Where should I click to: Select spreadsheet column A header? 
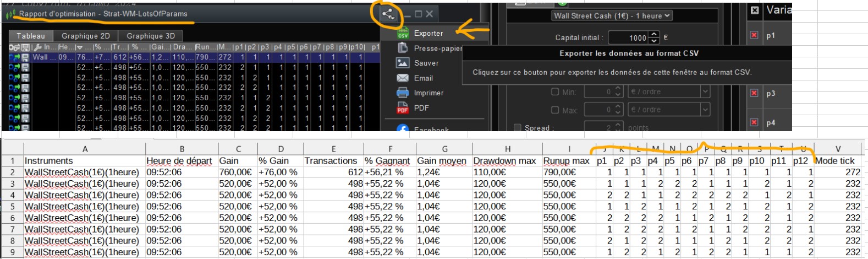click(x=85, y=149)
